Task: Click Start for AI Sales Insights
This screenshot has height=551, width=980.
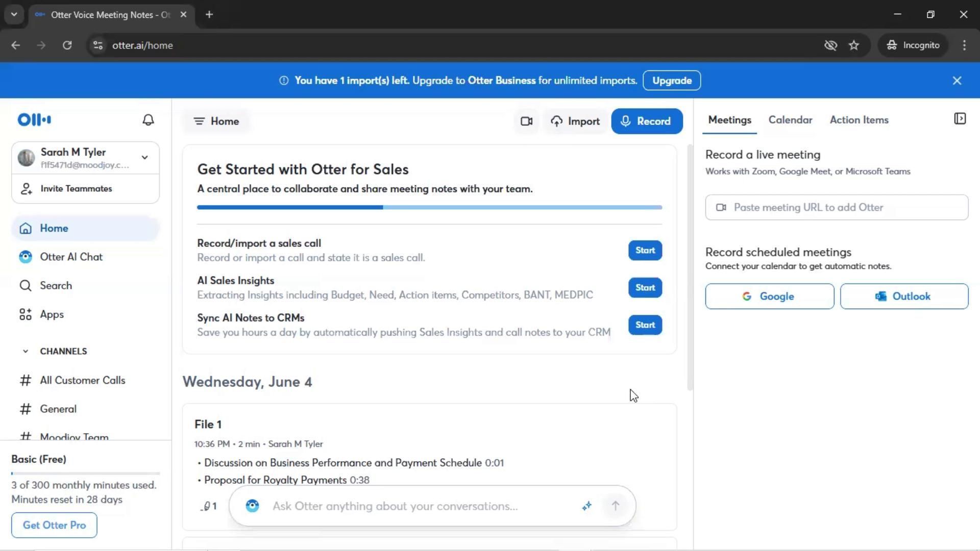Action: (645, 288)
